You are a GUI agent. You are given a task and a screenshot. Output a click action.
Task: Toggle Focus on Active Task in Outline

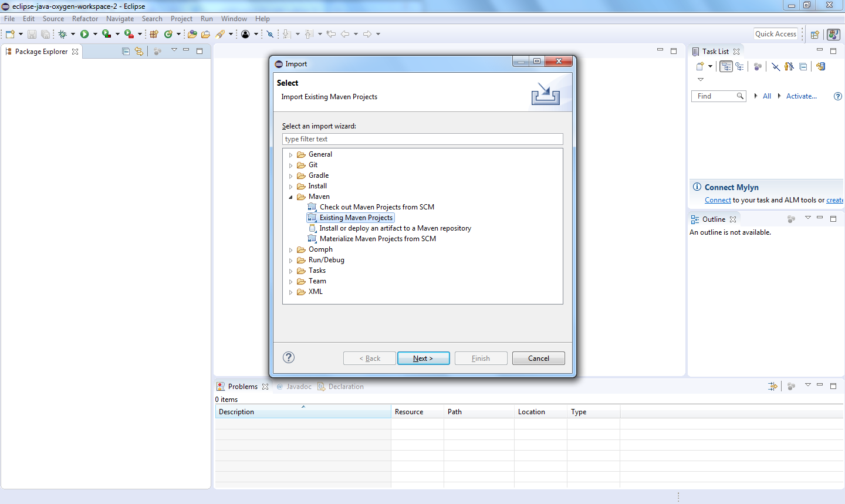pyautogui.click(x=791, y=219)
